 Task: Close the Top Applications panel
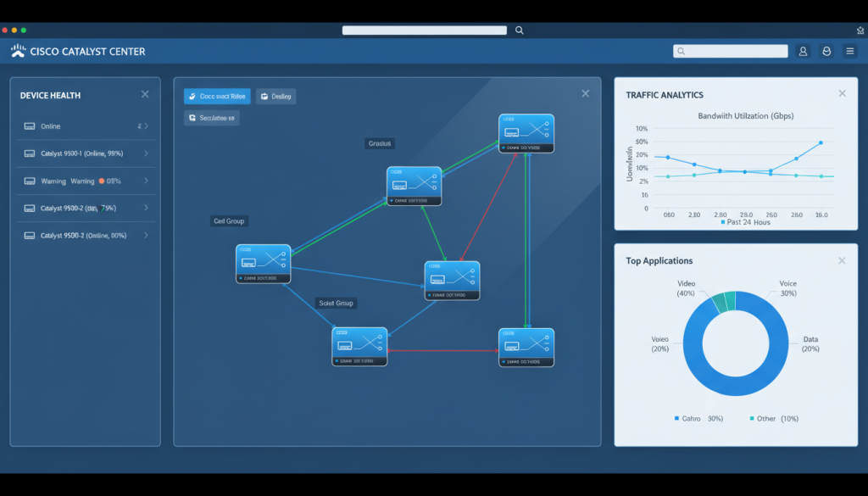tap(842, 260)
